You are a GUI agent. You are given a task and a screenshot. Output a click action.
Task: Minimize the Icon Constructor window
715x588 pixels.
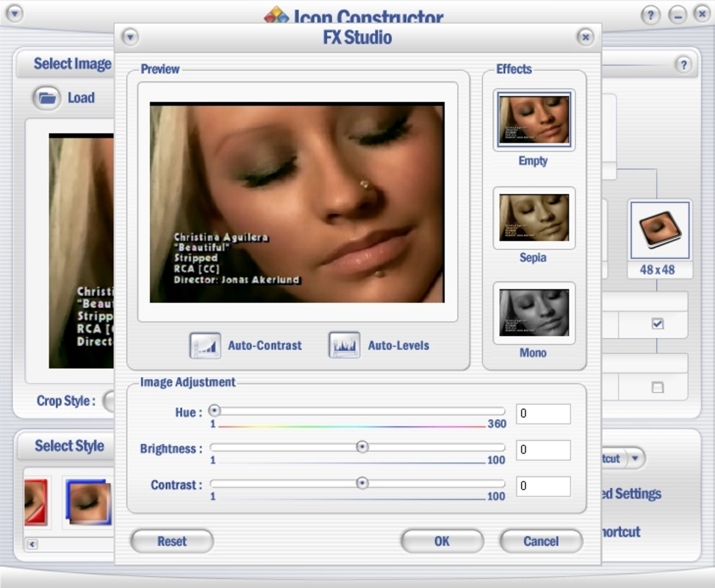coord(678,15)
